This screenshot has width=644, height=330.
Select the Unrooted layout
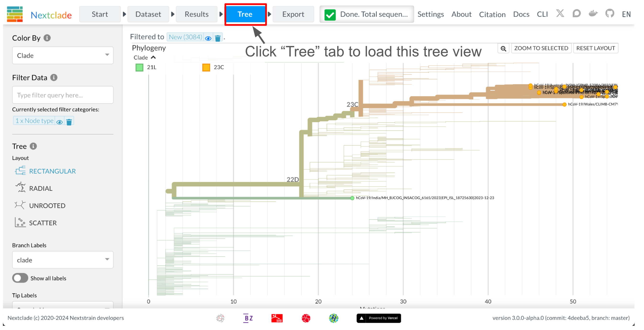click(x=40, y=205)
